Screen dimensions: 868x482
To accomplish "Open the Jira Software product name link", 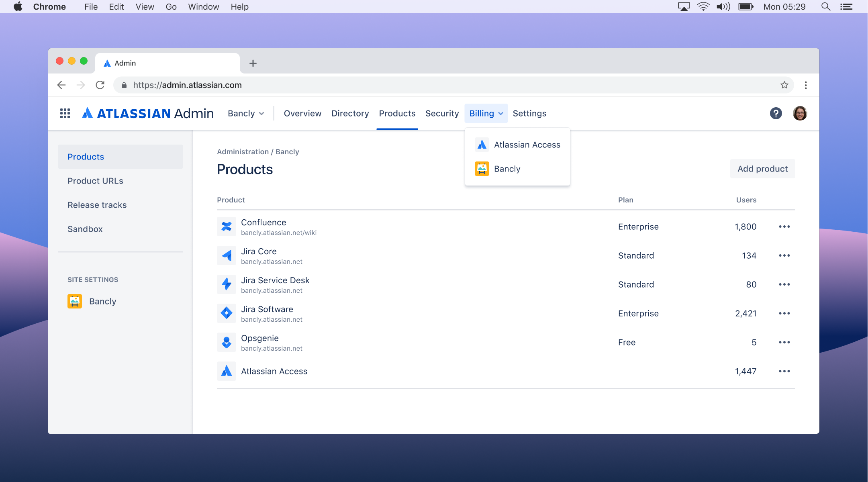I will pyautogui.click(x=267, y=309).
